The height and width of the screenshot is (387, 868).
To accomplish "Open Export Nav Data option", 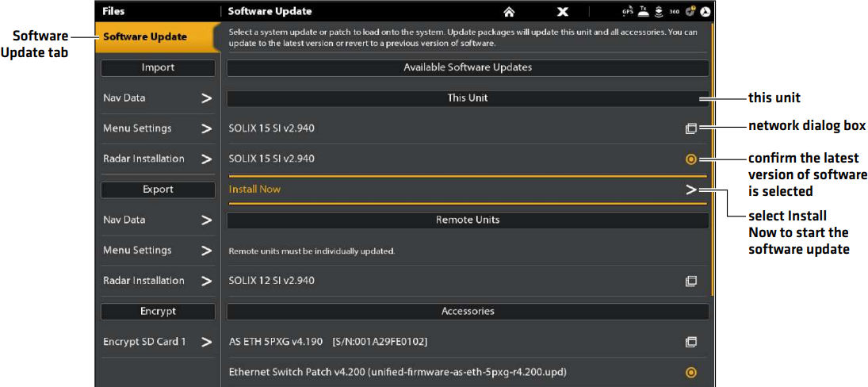I will 158,220.
